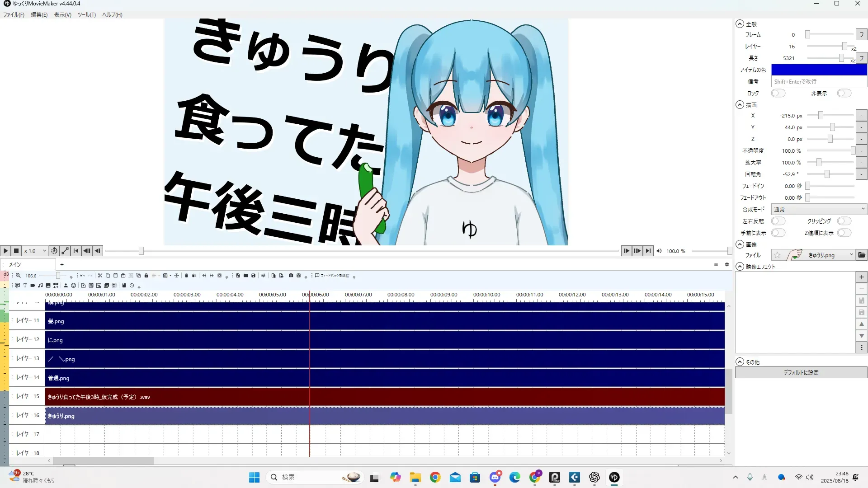This screenshot has width=868, height=488.
Task: Click the text item 'T' icon
Action: (x=25, y=286)
